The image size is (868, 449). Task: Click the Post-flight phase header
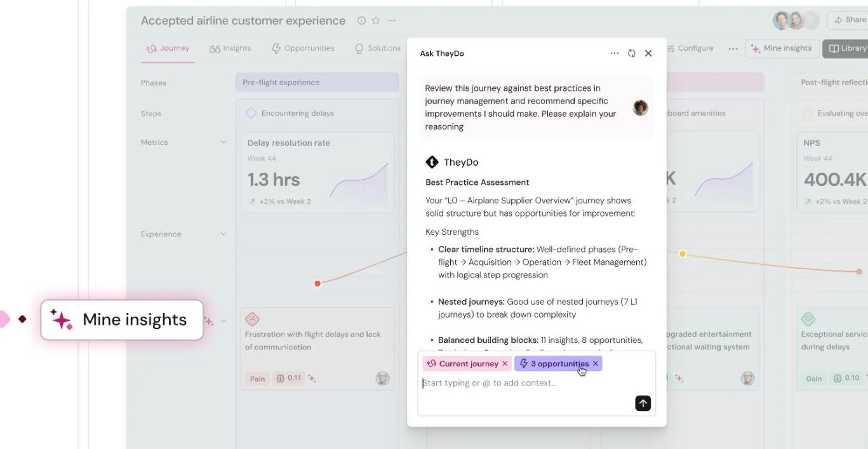click(x=830, y=83)
